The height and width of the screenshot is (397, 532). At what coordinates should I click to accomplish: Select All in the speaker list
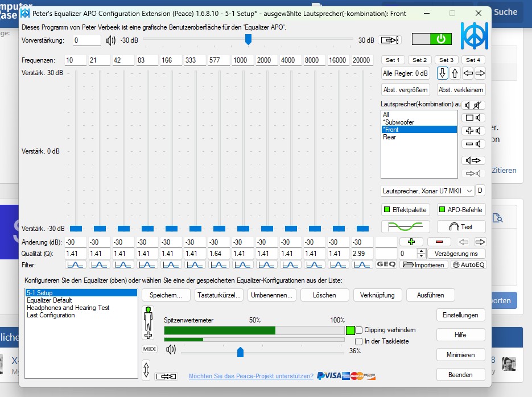(x=419, y=114)
